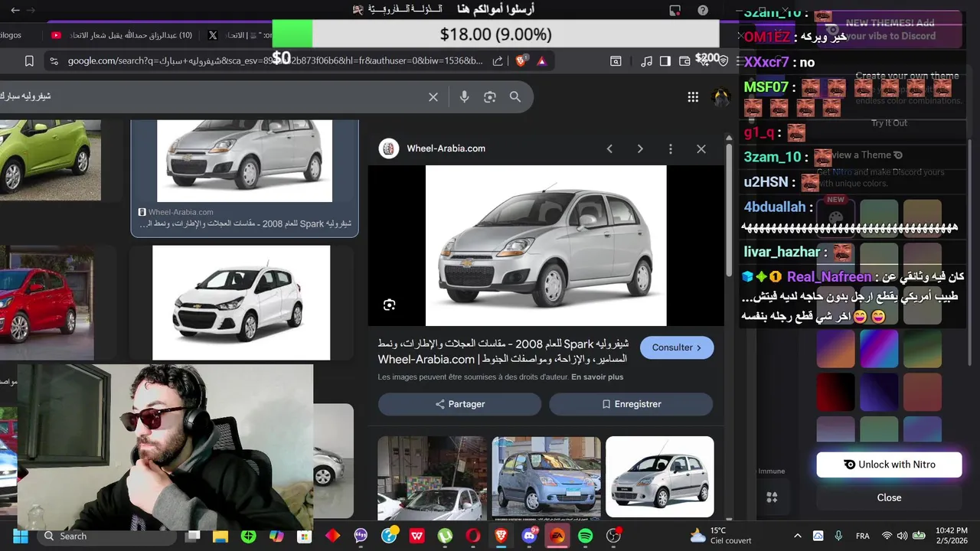Screen dimensions: 980x551
Task: Open the En savoir plus link
Action: pos(597,377)
